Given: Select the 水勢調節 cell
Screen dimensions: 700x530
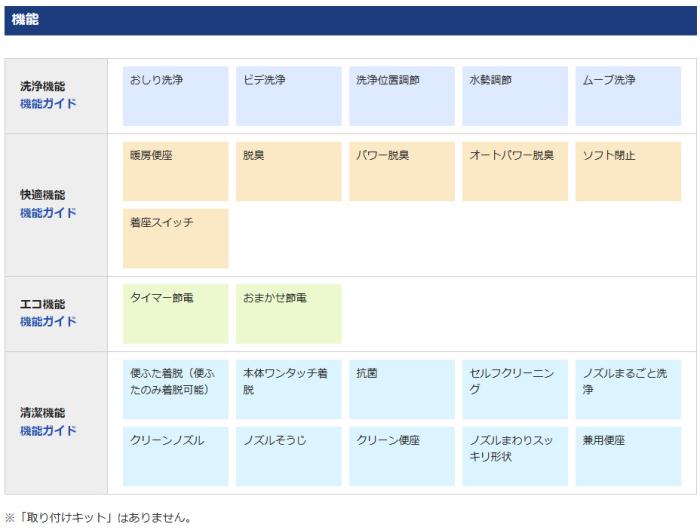Looking at the screenshot, I should [515, 96].
